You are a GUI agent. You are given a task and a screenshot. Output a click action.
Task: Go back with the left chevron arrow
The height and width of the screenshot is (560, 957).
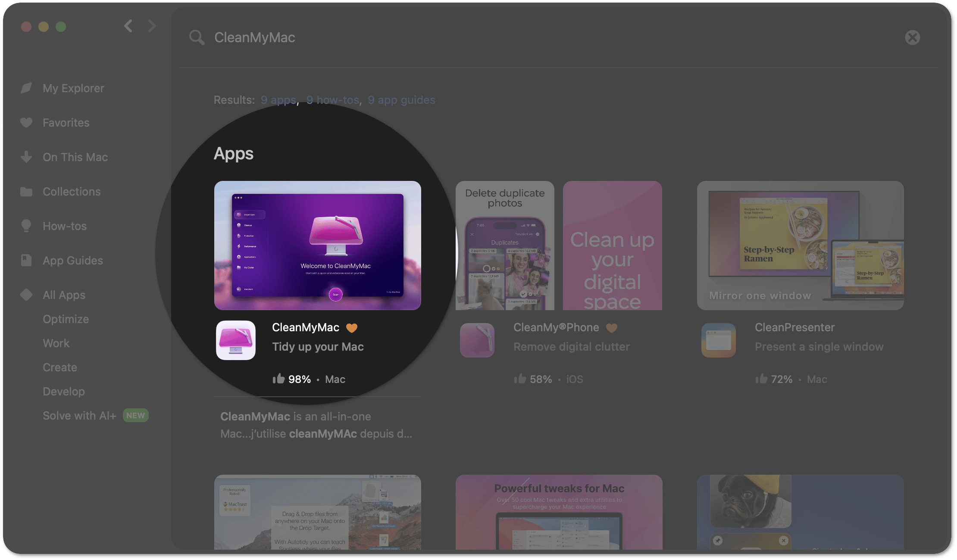128,26
